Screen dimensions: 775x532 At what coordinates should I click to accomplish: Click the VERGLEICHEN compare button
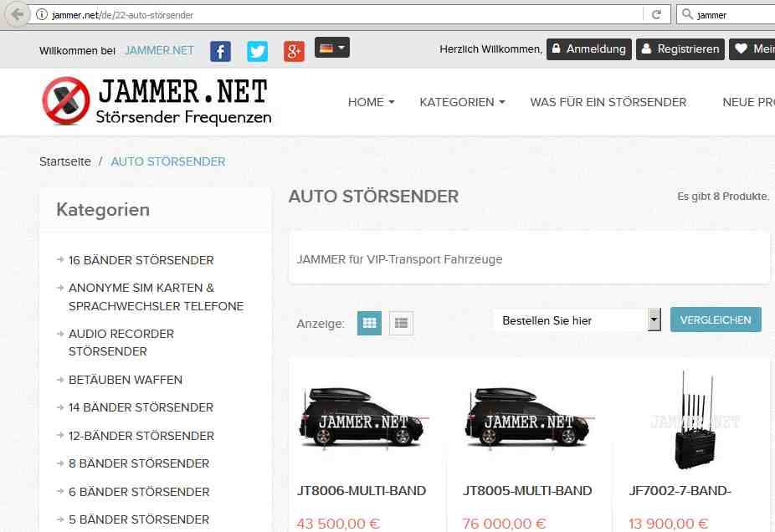[x=716, y=320]
